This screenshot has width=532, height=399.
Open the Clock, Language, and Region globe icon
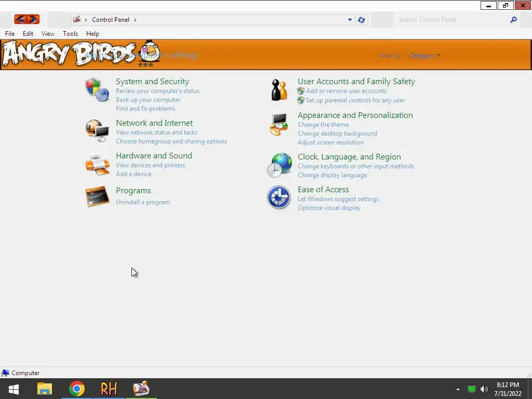click(279, 165)
